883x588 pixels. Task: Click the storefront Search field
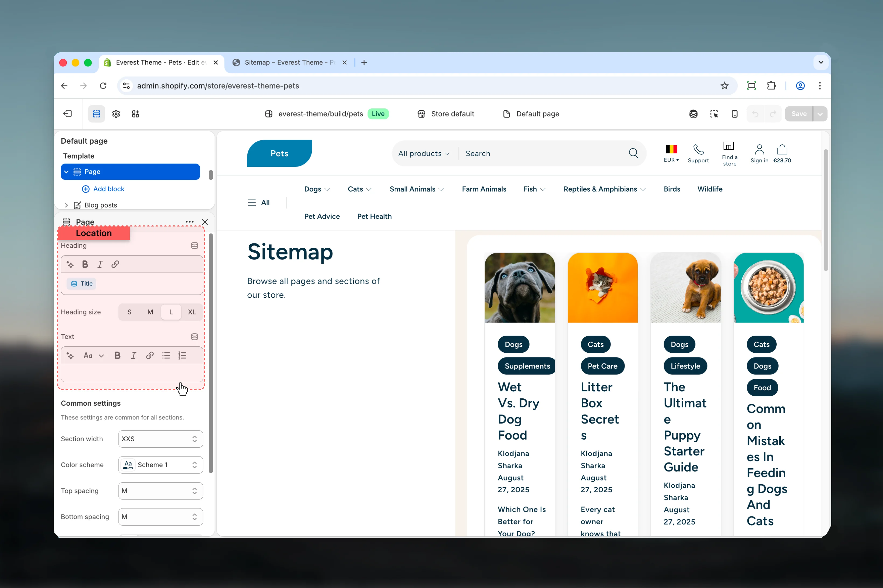541,153
